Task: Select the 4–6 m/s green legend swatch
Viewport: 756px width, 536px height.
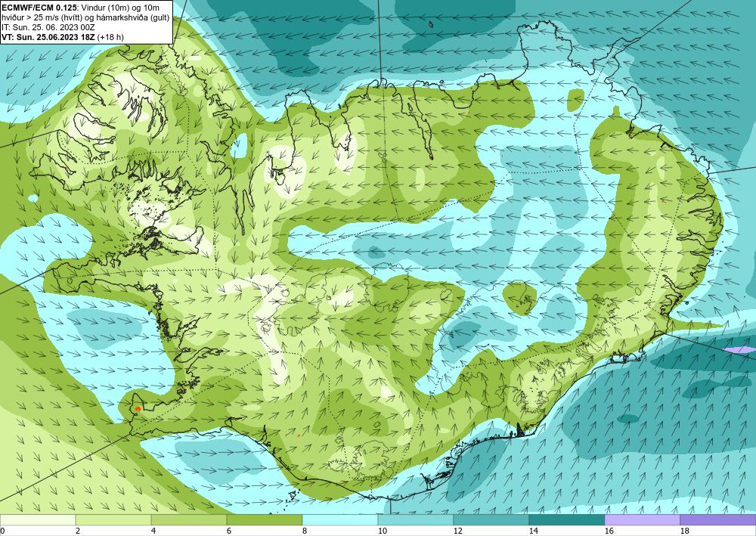Action: point(189,520)
